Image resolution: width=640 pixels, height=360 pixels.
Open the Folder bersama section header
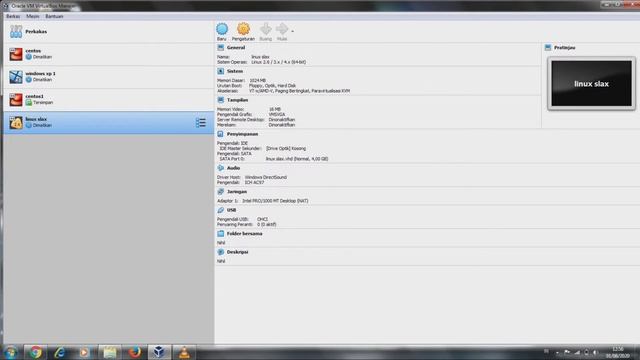(x=244, y=233)
